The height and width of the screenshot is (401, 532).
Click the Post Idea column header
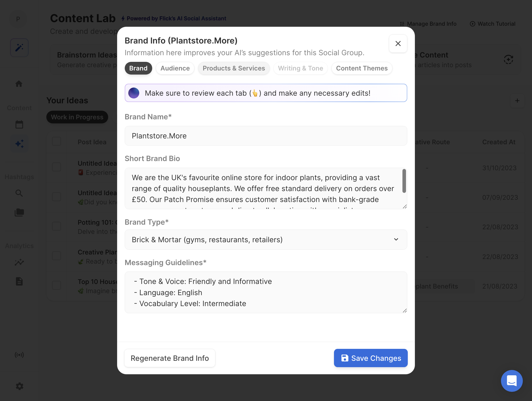click(92, 142)
